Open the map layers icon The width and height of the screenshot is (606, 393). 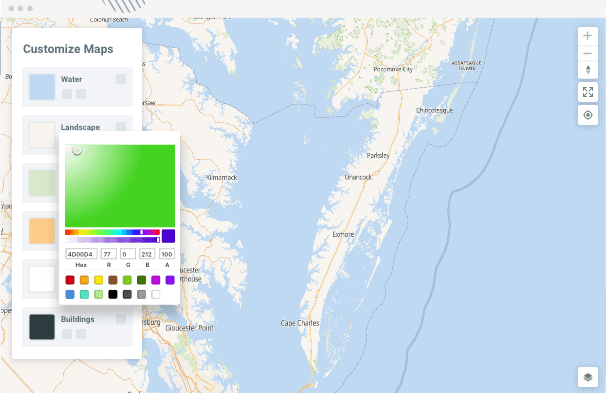coord(587,377)
